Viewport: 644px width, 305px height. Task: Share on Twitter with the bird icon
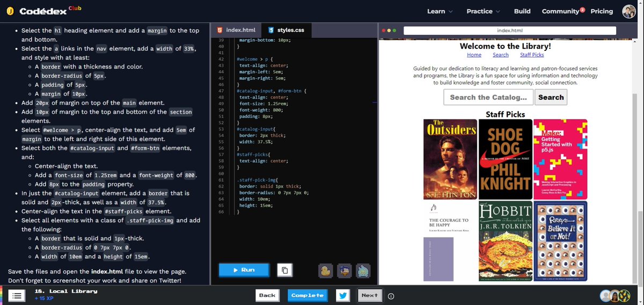pyautogui.click(x=343, y=295)
